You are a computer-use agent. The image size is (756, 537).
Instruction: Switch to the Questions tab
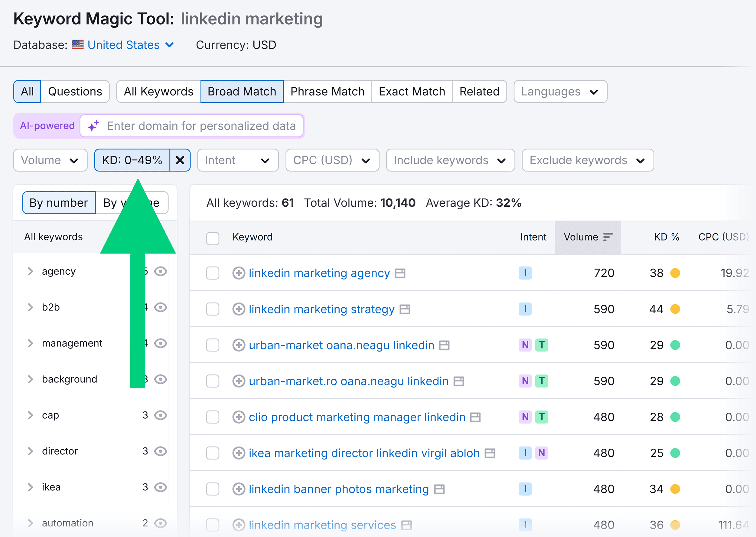75,92
